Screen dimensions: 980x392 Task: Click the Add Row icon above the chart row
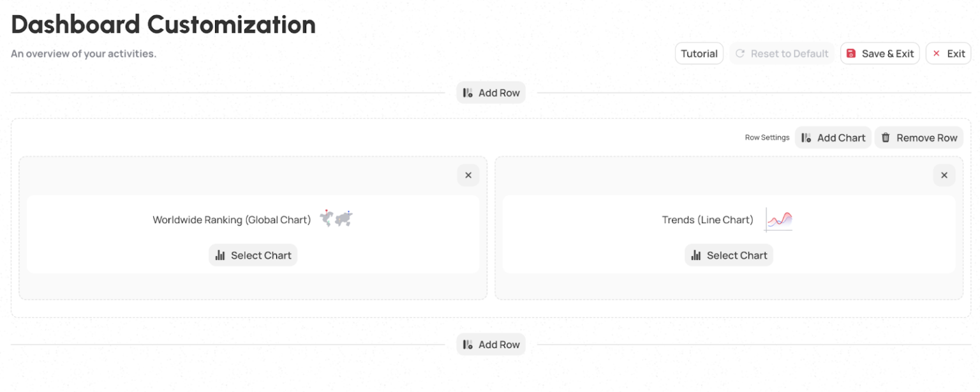tap(468, 92)
